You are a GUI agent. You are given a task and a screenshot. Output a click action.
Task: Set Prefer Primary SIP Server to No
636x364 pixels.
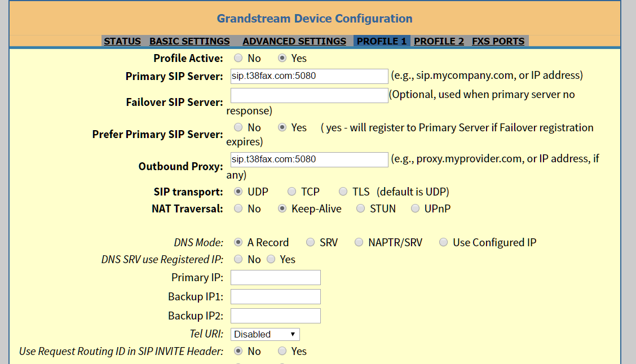[x=238, y=127]
